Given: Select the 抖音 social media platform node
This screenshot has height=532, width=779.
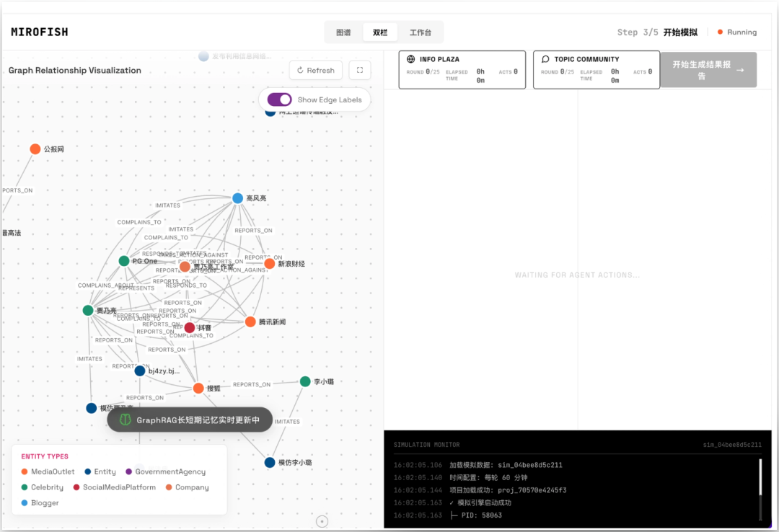Looking at the screenshot, I should coord(190,327).
